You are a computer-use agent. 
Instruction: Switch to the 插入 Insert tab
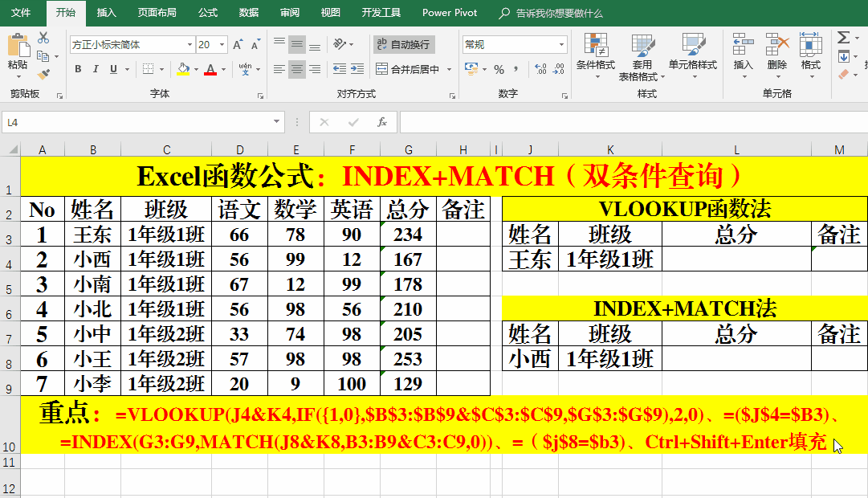point(106,13)
